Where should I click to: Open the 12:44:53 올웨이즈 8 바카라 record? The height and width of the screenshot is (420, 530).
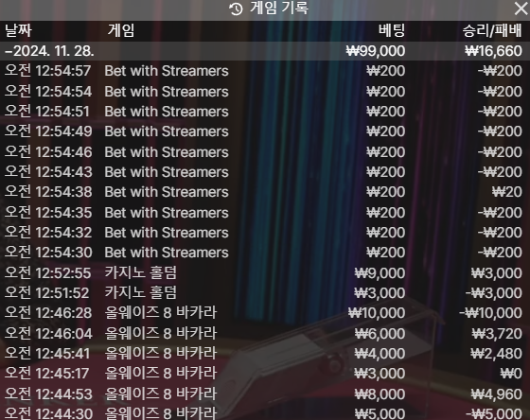point(265,394)
